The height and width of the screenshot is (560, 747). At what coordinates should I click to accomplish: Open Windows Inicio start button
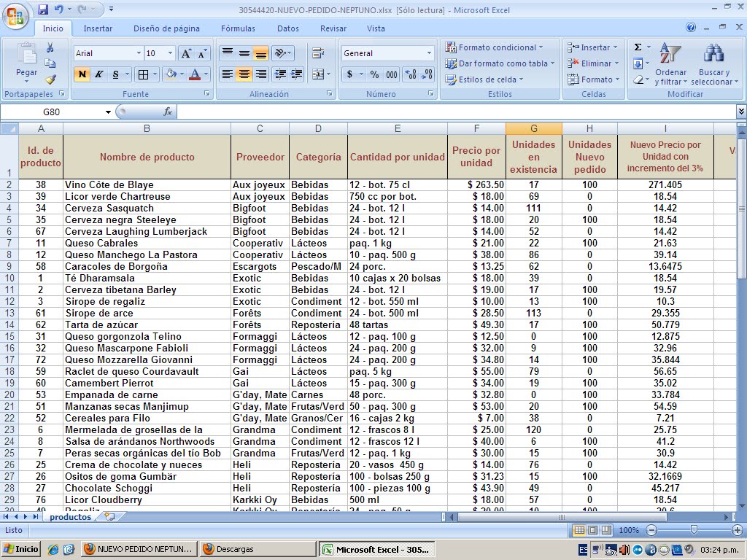(x=20, y=549)
